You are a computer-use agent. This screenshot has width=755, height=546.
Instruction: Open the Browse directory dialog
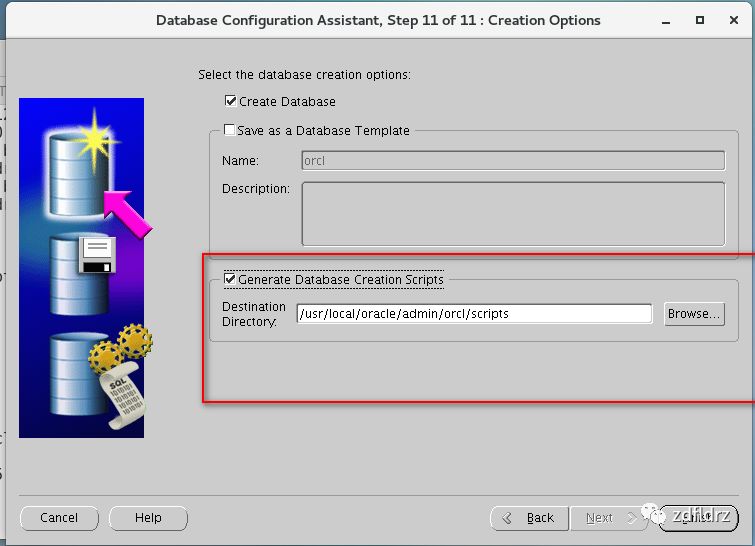(694, 314)
